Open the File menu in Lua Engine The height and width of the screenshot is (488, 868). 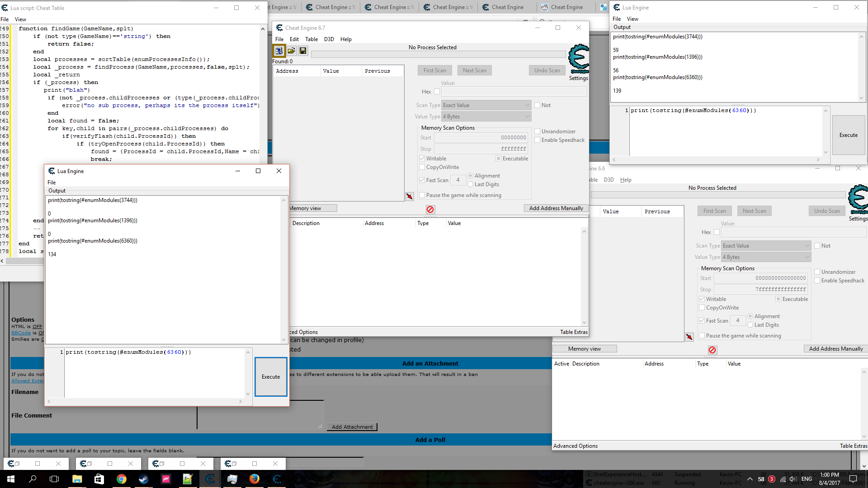[51, 183]
